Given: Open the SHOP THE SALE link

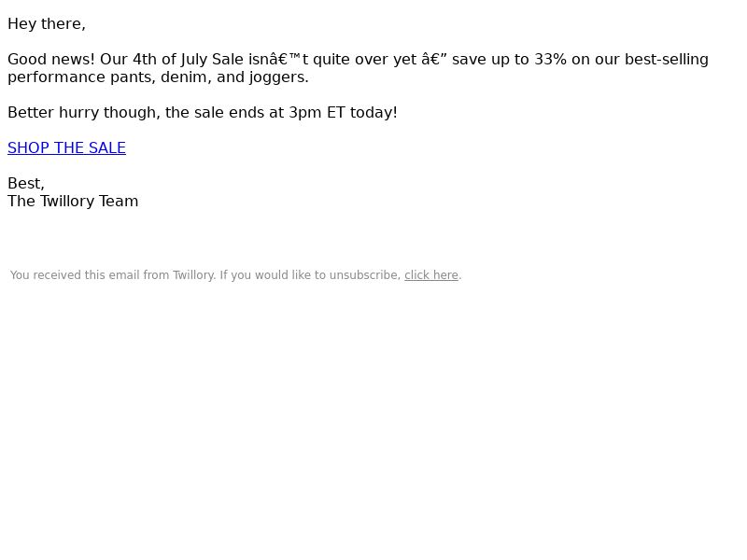Looking at the screenshot, I should click(x=66, y=147).
